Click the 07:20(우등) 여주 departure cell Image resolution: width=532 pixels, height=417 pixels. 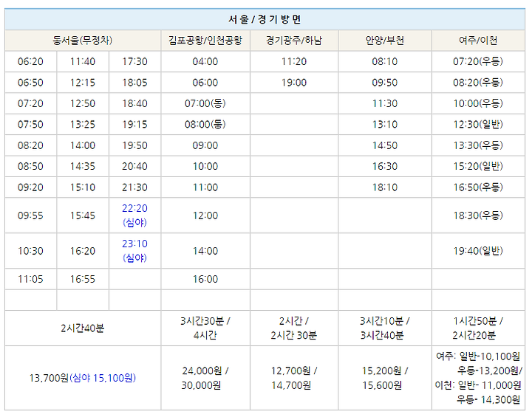[x=478, y=61]
